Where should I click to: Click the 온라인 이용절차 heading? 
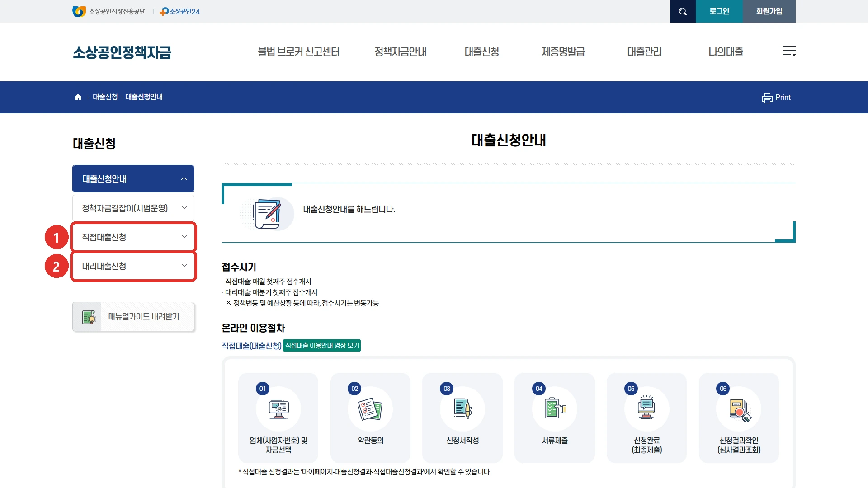253,328
